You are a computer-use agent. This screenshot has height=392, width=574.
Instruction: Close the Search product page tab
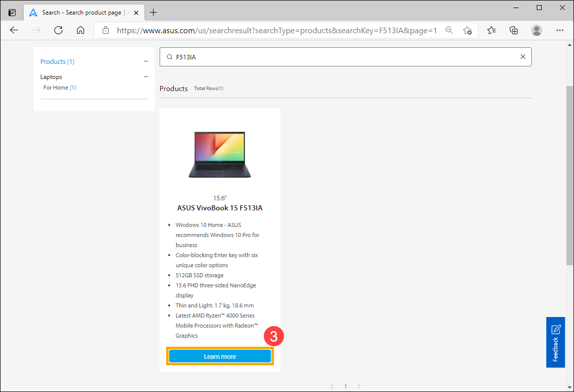[136, 13]
